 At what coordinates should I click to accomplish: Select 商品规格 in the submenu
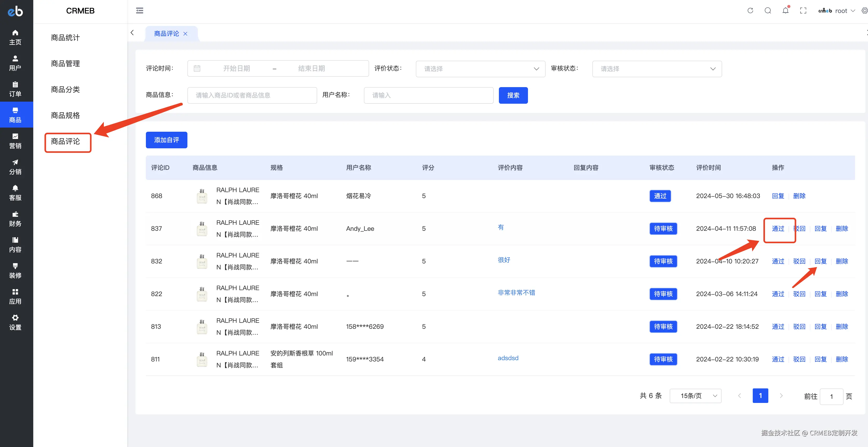(x=65, y=115)
